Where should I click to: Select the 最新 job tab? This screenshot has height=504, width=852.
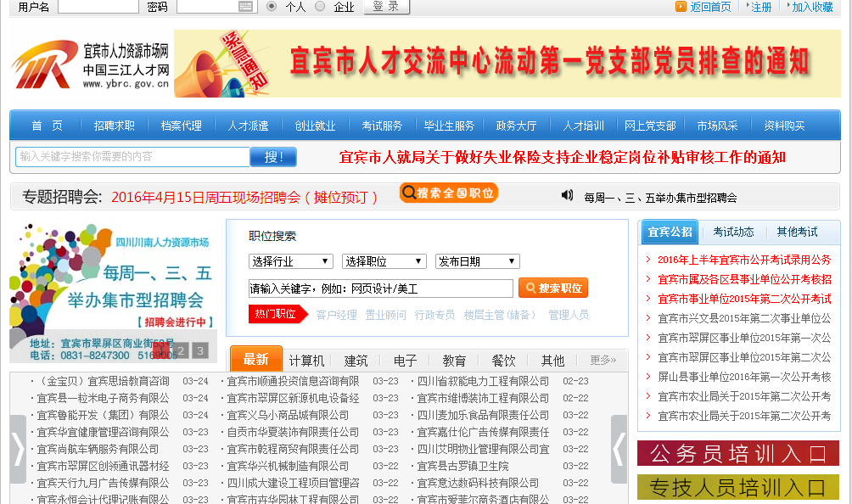click(256, 359)
